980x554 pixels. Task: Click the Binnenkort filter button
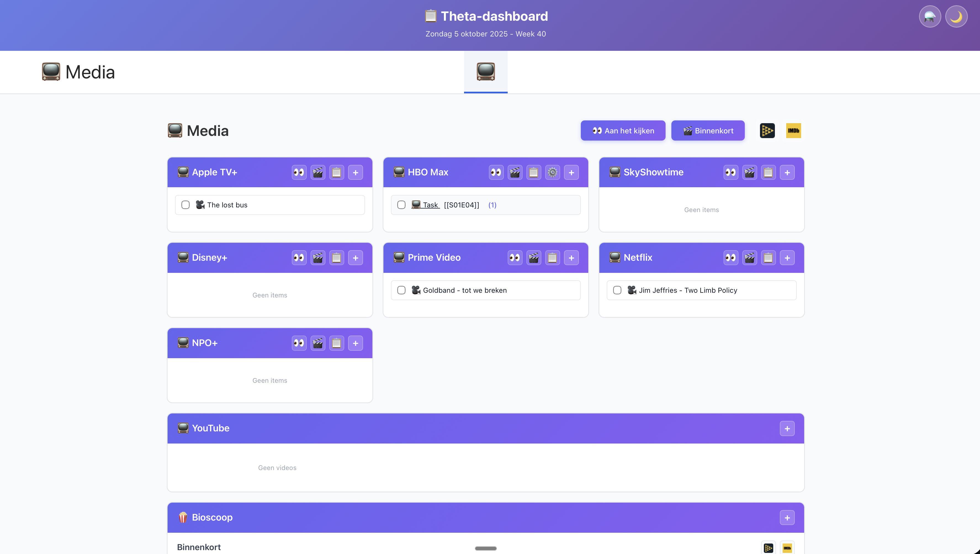(x=708, y=131)
